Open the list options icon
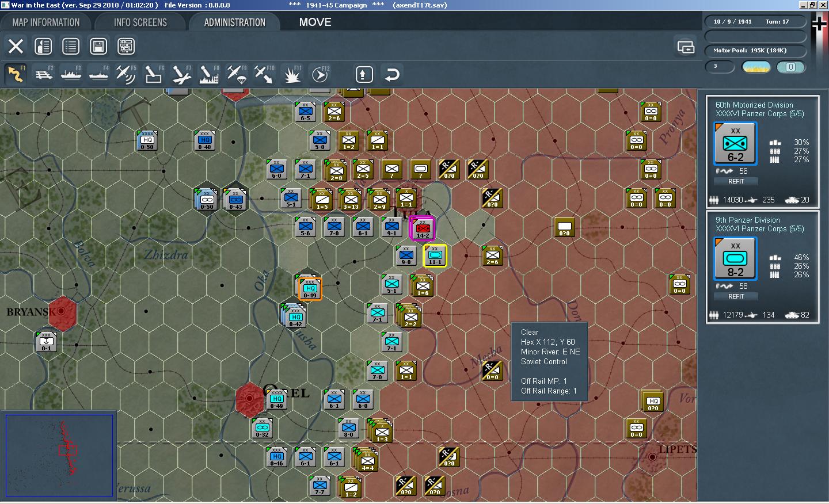Viewport: 829px width, 504px height. coord(71,46)
